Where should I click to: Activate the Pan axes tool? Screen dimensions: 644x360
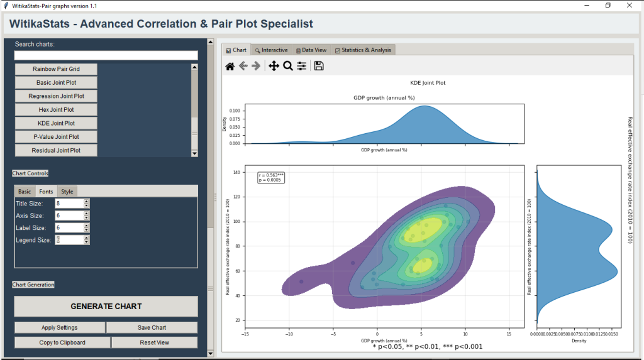[274, 66]
